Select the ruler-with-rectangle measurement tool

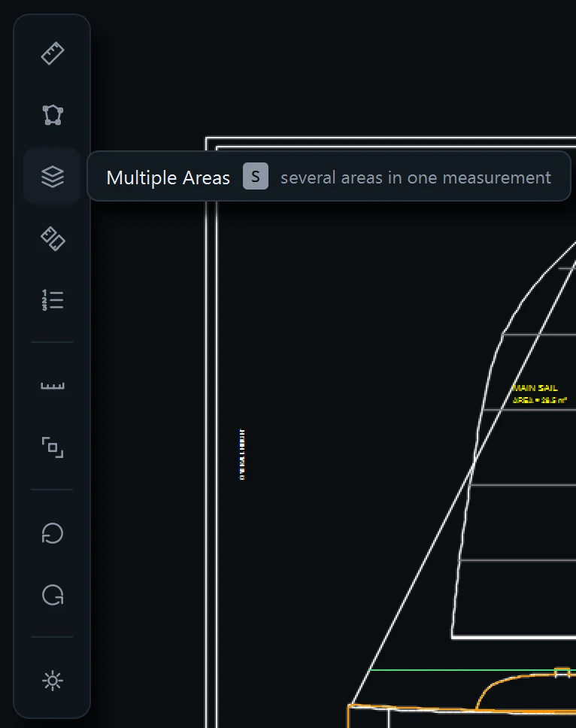53,238
